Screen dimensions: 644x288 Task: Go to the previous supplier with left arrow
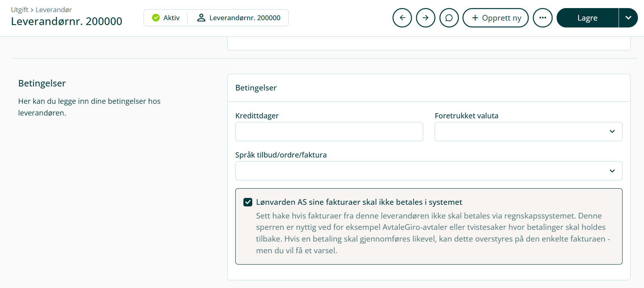click(x=402, y=18)
